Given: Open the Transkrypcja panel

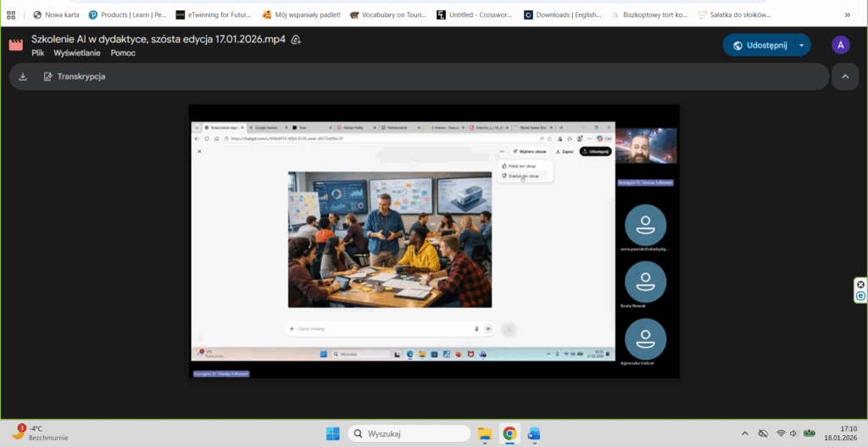Looking at the screenshot, I should click(x=75, y=76).
